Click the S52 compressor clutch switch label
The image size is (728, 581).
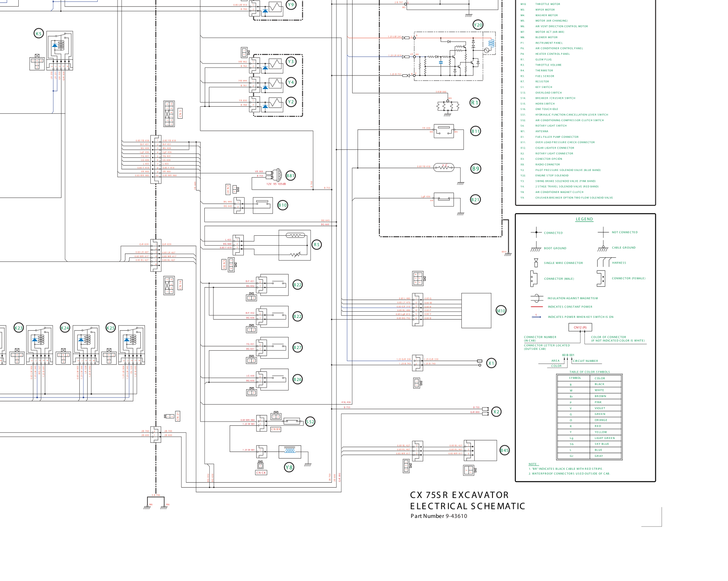click(310, 422)
